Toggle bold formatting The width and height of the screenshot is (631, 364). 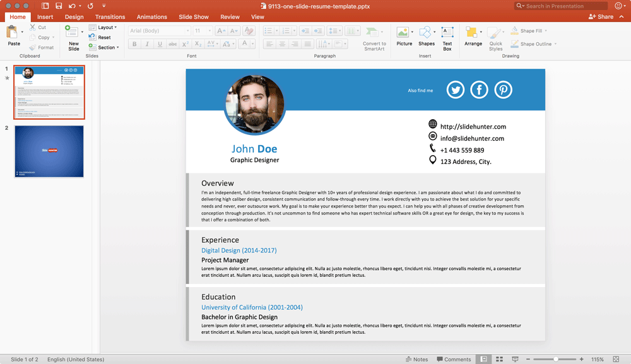[134, 44]
